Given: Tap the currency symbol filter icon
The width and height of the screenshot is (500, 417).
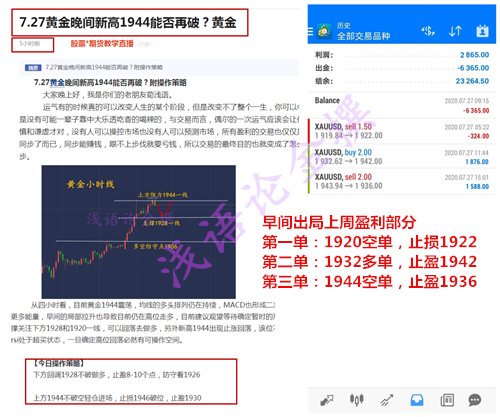Looking at the screenshot, I should point(428,31).
